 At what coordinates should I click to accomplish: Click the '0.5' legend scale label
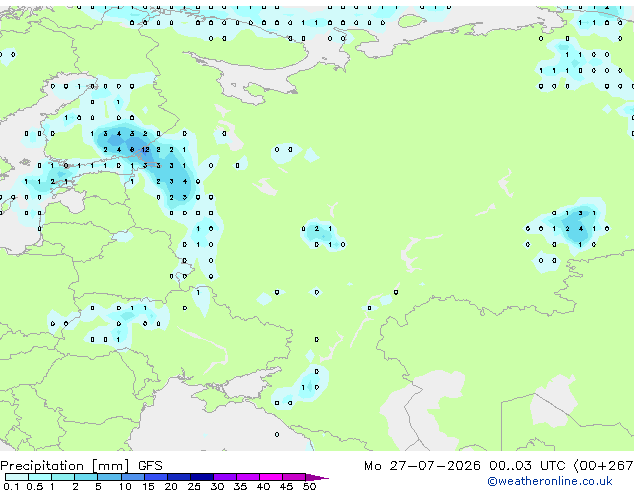coord(35,486)
